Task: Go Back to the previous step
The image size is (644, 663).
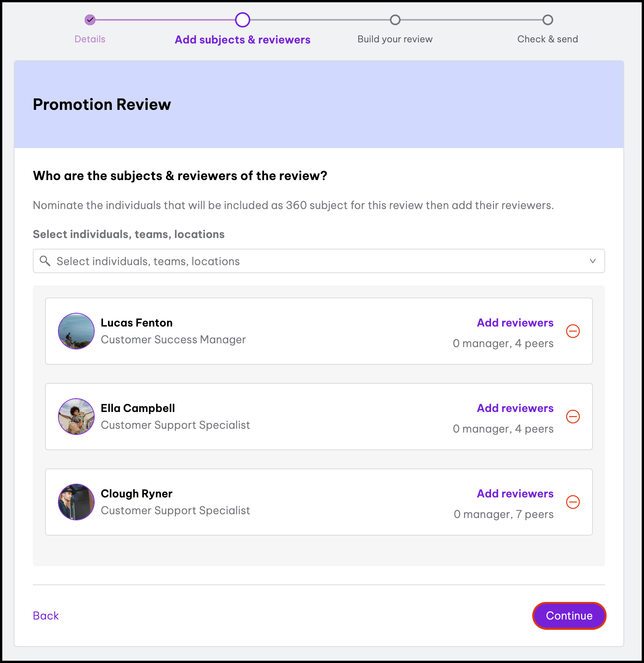Action: (x=46, y=616)
